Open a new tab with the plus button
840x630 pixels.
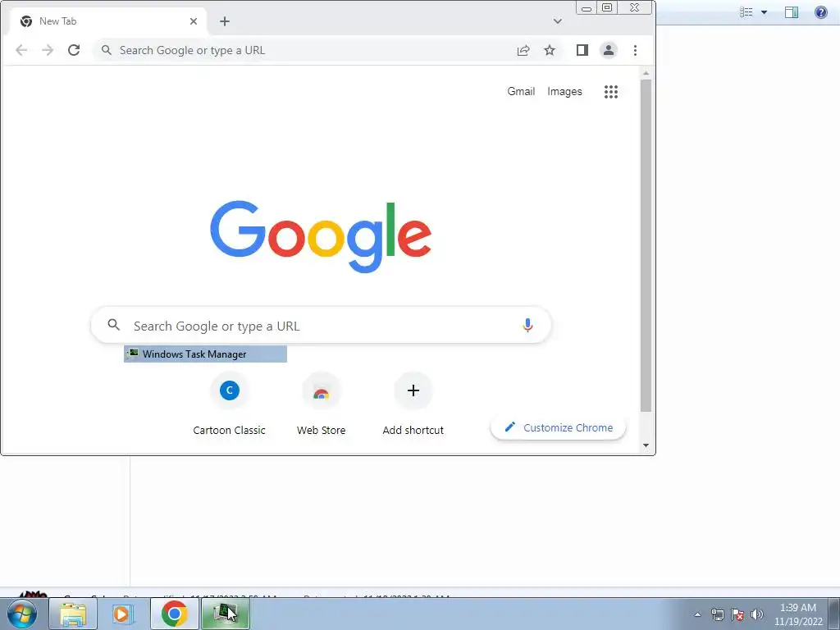point(225,21)
